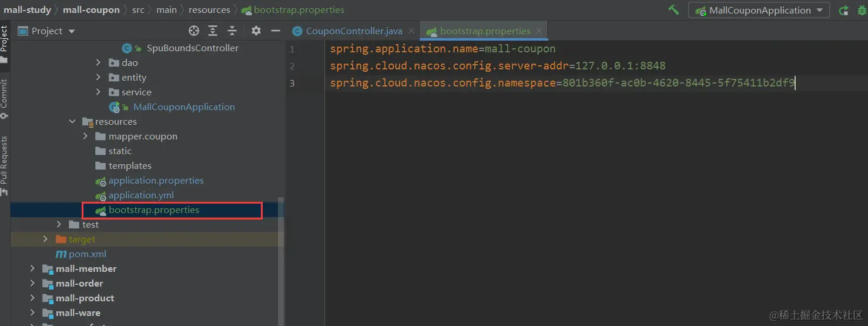
Task: Expand the mall-member module arrow
Action: pyautogui.click(x=33, y=269)
